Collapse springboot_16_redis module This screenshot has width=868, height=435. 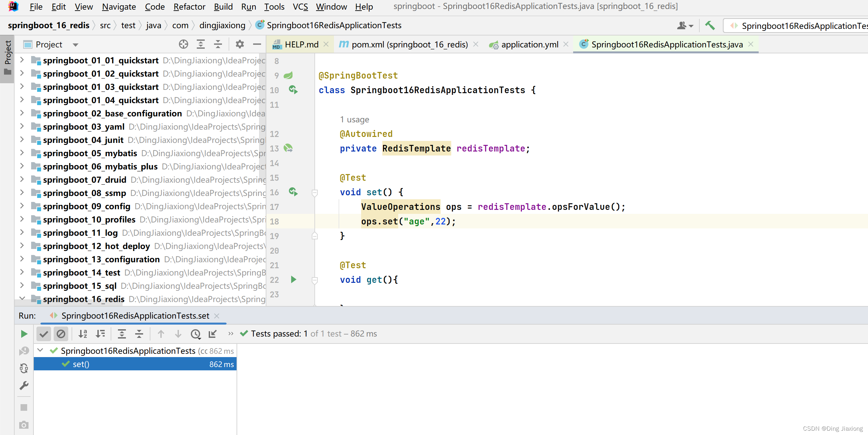22,299
